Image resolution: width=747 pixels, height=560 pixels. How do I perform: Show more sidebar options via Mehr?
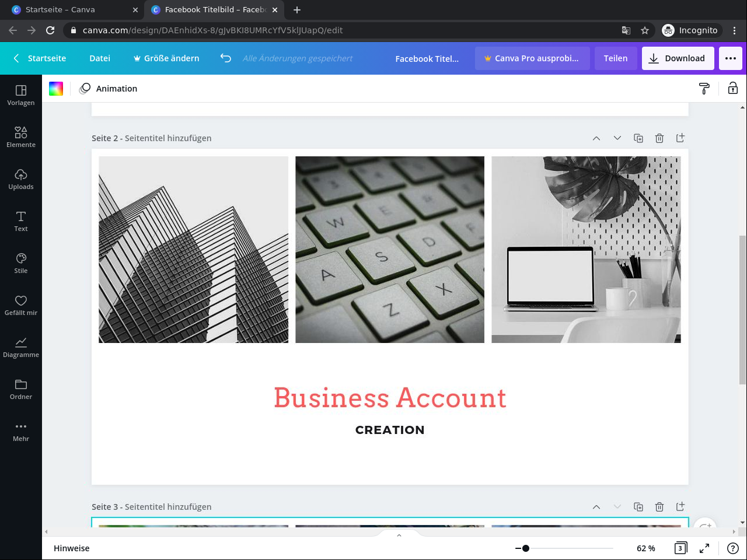[x=21, y=431]
